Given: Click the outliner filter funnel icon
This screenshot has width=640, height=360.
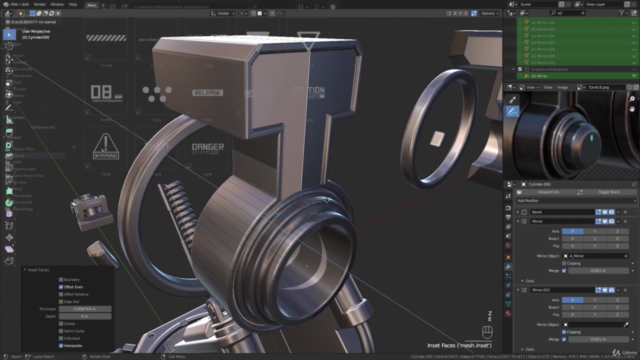Looking at the screenshot, I should [622, 13].
